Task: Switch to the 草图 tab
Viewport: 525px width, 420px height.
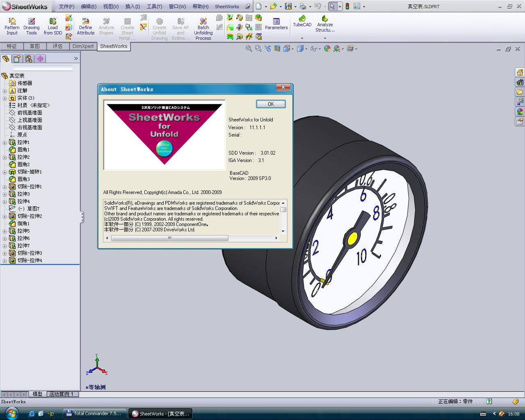Action: click(34, 46)
